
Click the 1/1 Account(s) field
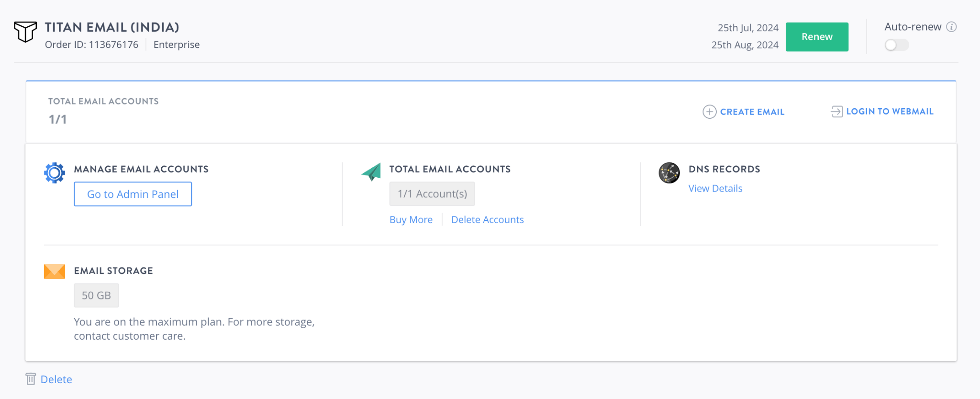coord(432,194)
